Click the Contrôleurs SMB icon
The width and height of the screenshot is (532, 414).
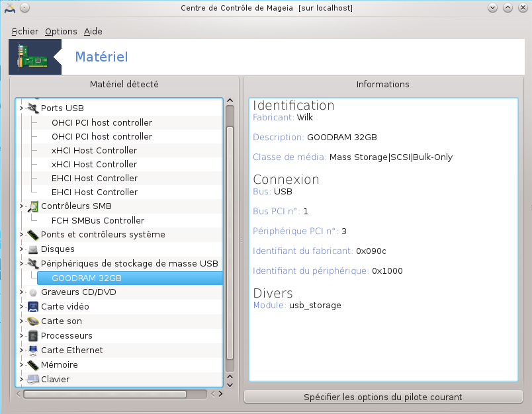coord(33,206)
